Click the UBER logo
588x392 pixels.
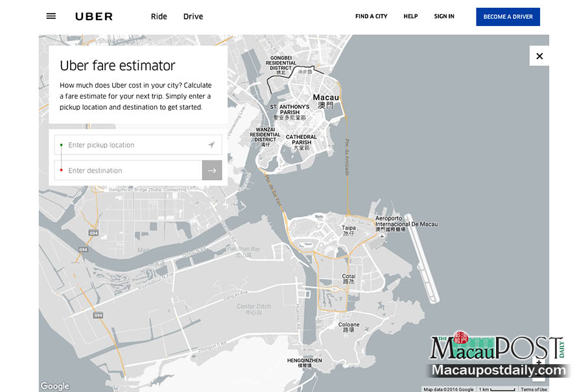(94, 16)
